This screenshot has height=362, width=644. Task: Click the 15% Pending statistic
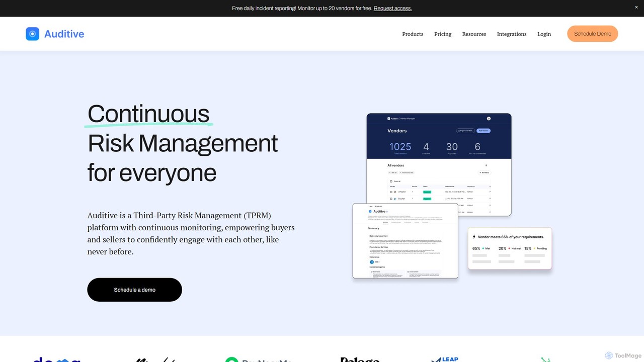(x=535, y=248)
